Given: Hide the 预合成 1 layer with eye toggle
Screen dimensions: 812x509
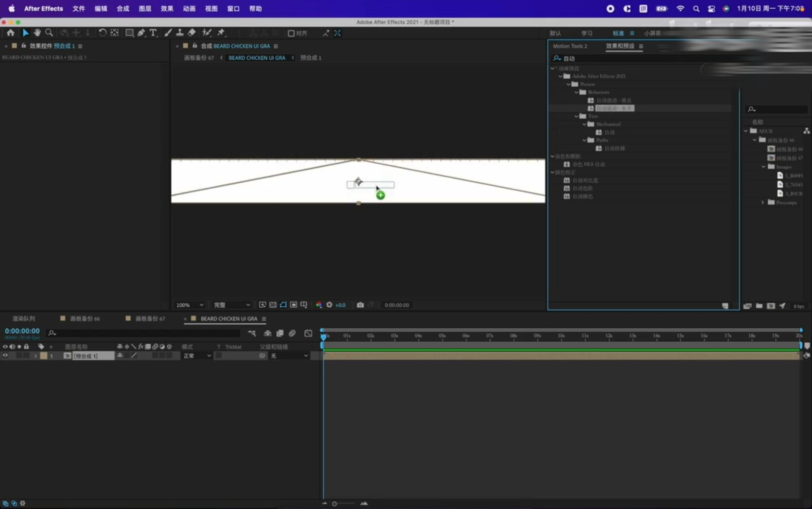Looking at the screenshot, I should [x=5, y=355].
